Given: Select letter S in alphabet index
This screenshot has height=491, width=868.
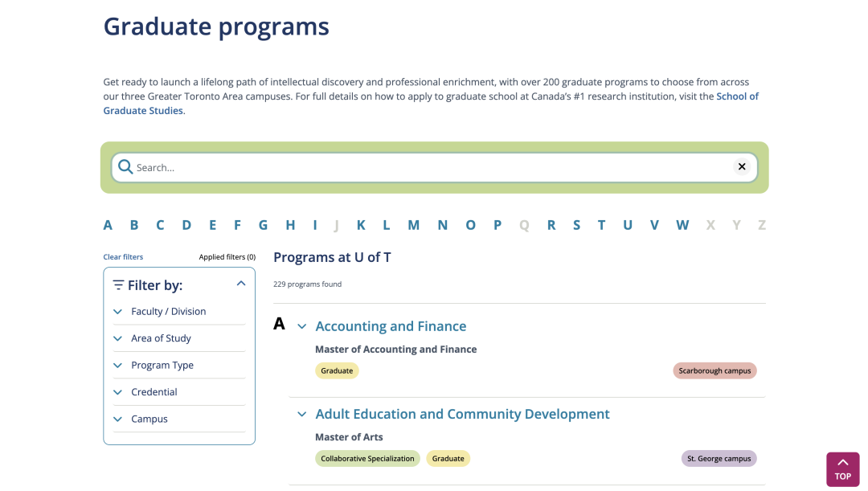Looking at the screenshot, I should [576, 225].
